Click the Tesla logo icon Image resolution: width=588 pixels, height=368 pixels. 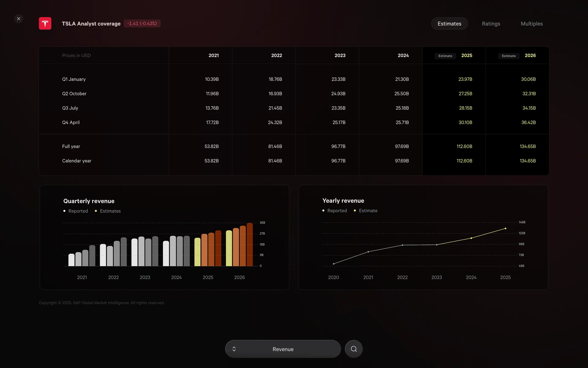tap(45, 24)
